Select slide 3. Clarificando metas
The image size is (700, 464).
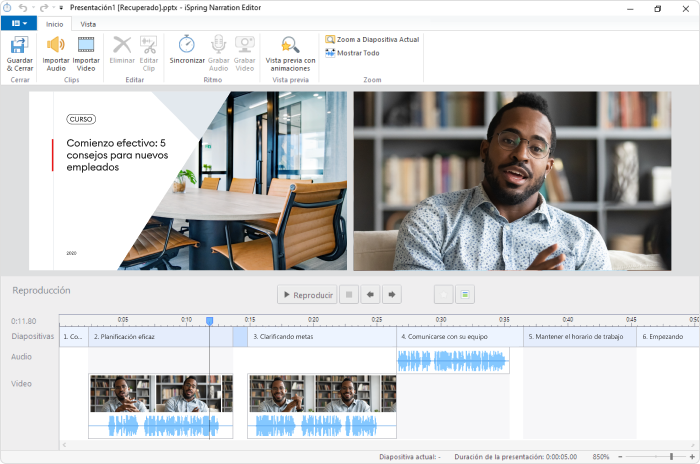pos(322,337)
